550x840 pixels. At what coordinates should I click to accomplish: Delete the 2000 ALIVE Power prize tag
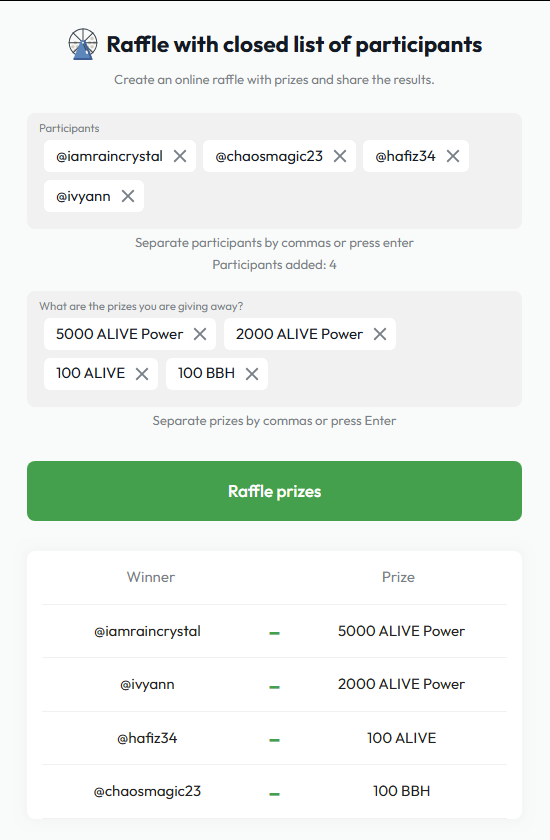point(380,334)
